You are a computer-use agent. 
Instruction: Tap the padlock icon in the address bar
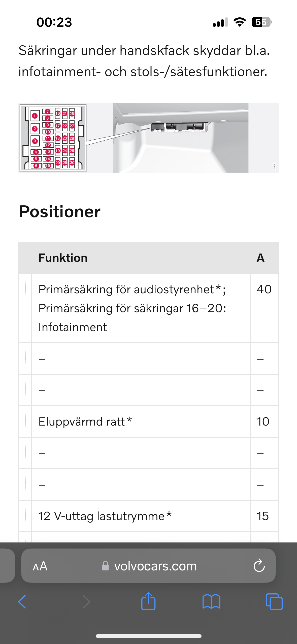105,566
